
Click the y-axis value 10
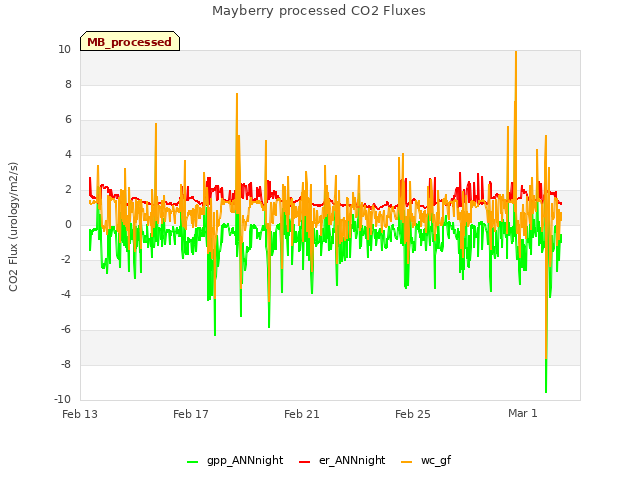tap(64, 50)
